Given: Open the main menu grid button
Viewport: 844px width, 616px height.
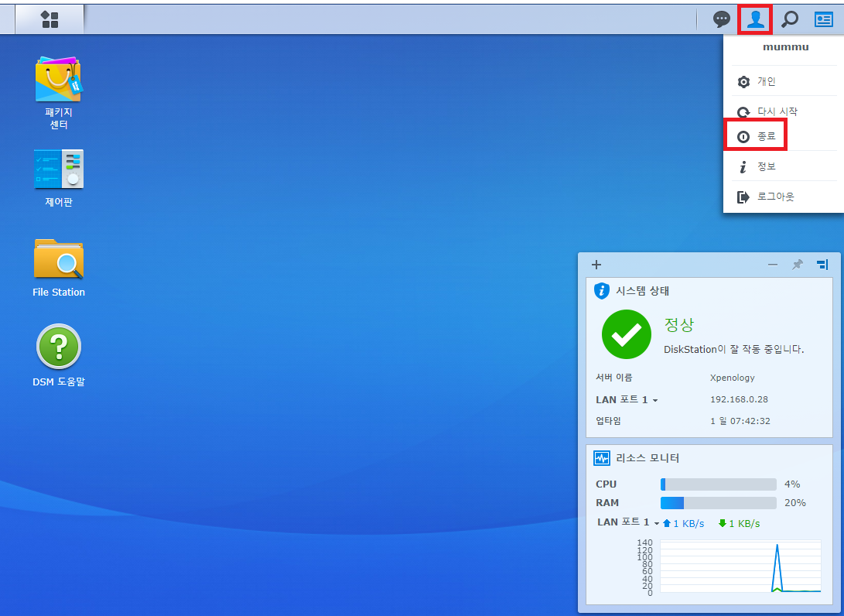Looking at the screenshot, I should pyautogui.click(x=50, y=19).
